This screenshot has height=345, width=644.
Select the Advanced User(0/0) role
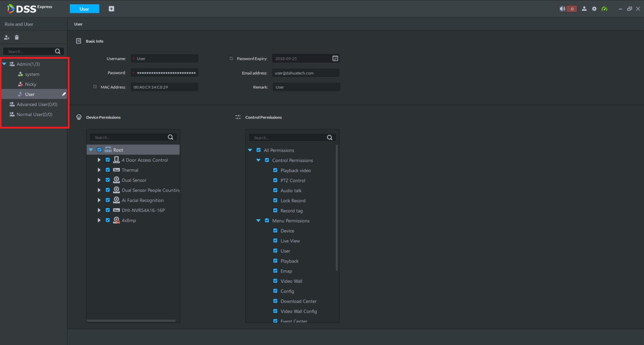[x=37, y=105]
